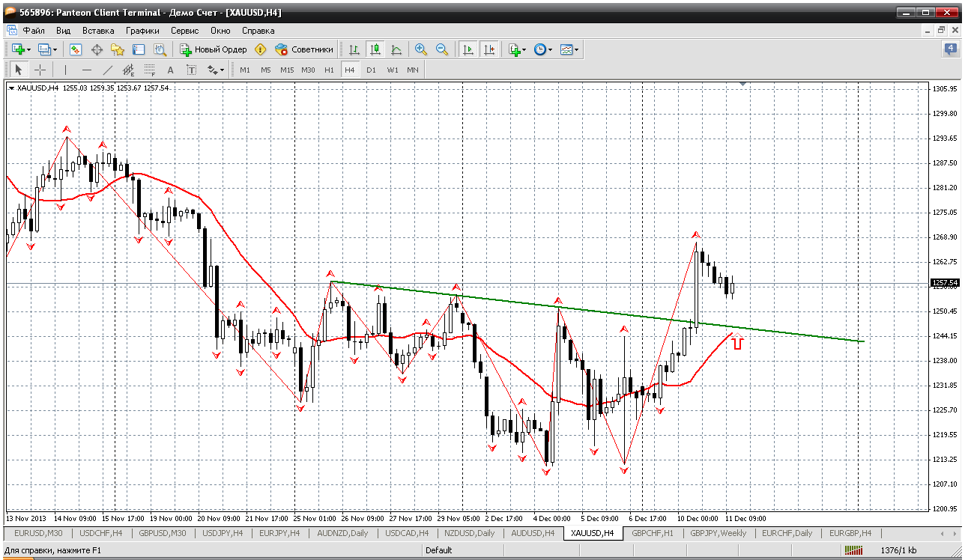Zoom out on the chart
965x560 pixels.
tap(442, 49)
